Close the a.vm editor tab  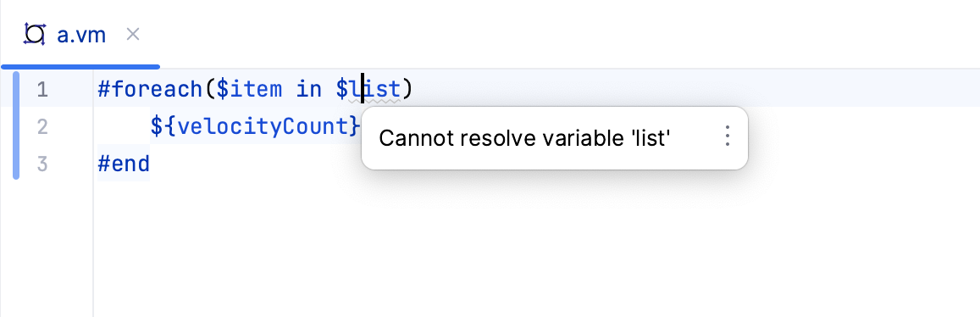(132, 34)
